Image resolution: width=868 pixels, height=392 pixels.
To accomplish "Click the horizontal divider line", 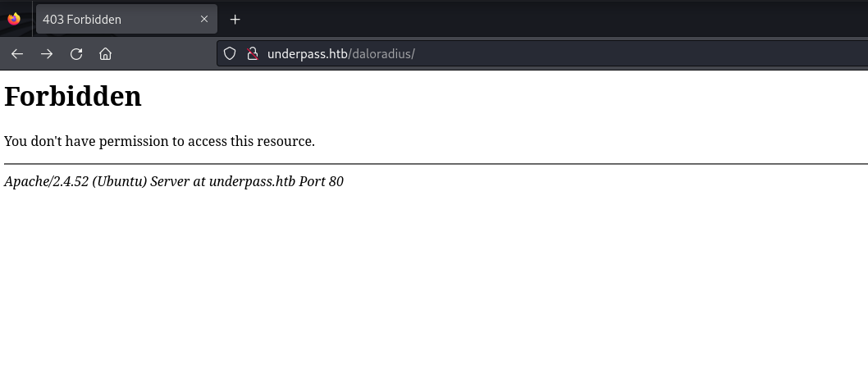I will 435,164.
